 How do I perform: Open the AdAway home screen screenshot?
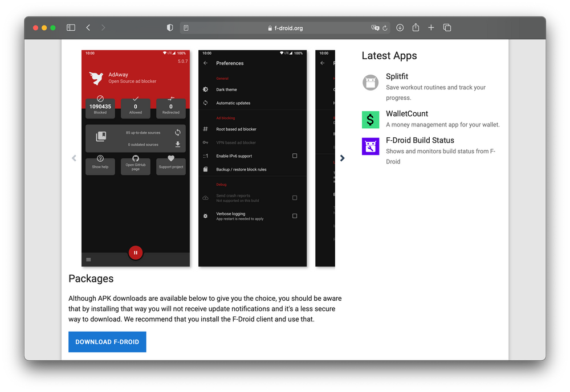136,158
